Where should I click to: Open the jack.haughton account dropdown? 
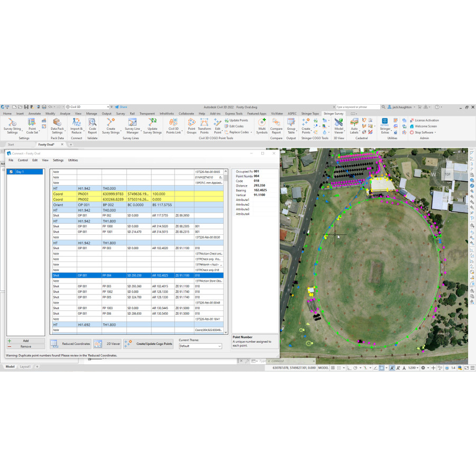coord(401,107)
